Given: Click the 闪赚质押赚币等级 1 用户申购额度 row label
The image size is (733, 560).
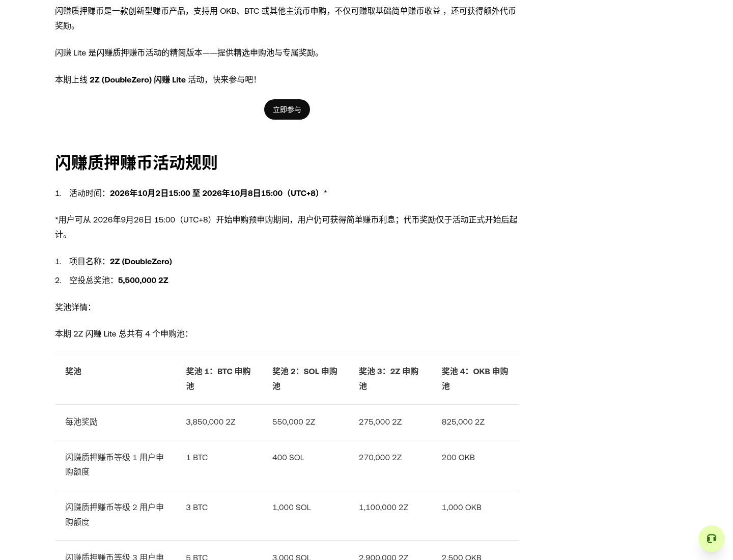Looking at the screenshot, I should tap(115, 464).
